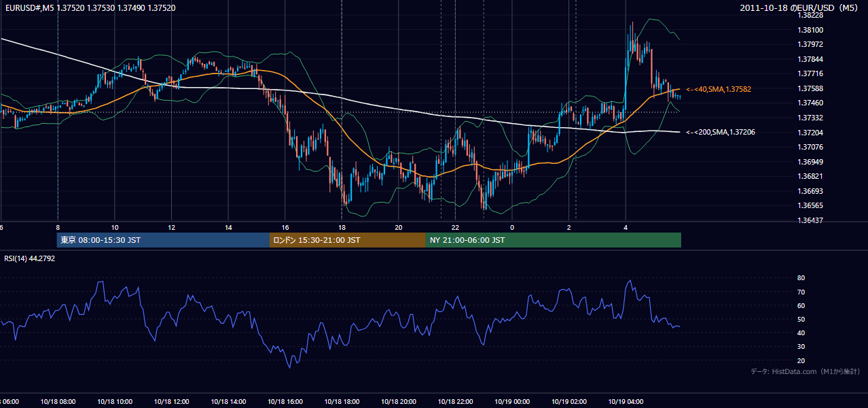The height and width of the screenshot is (408, 868).
Task: Click the データ: HistData.com source note
Action: point(805,371)
